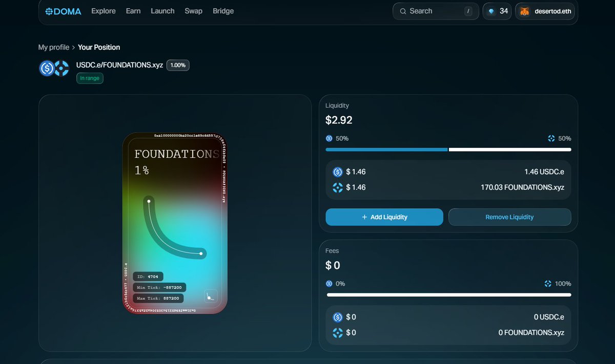The height and width of the screenshot is (364, 615).
Task: Click the In range status badge
Action: coord(90,78)
